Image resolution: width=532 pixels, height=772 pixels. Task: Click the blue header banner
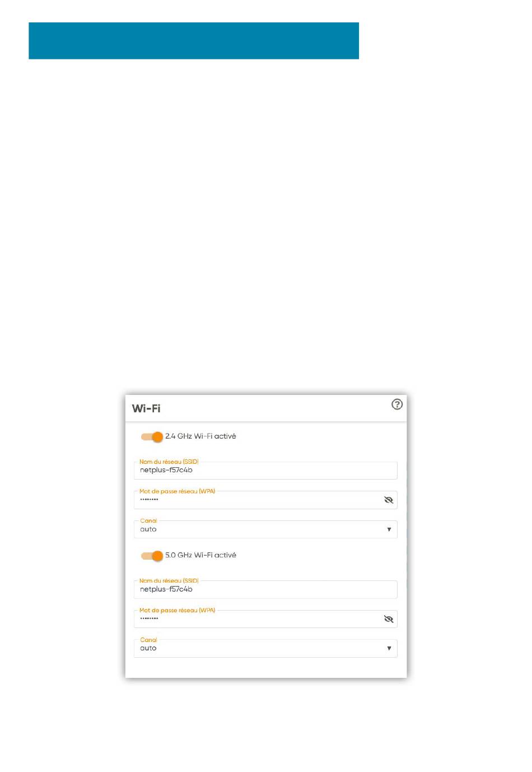194,41
